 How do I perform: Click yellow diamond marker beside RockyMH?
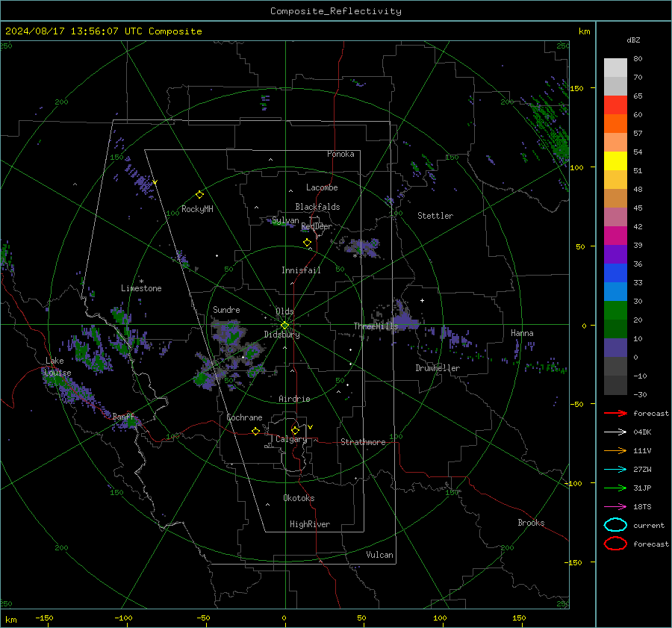[199, 195]
